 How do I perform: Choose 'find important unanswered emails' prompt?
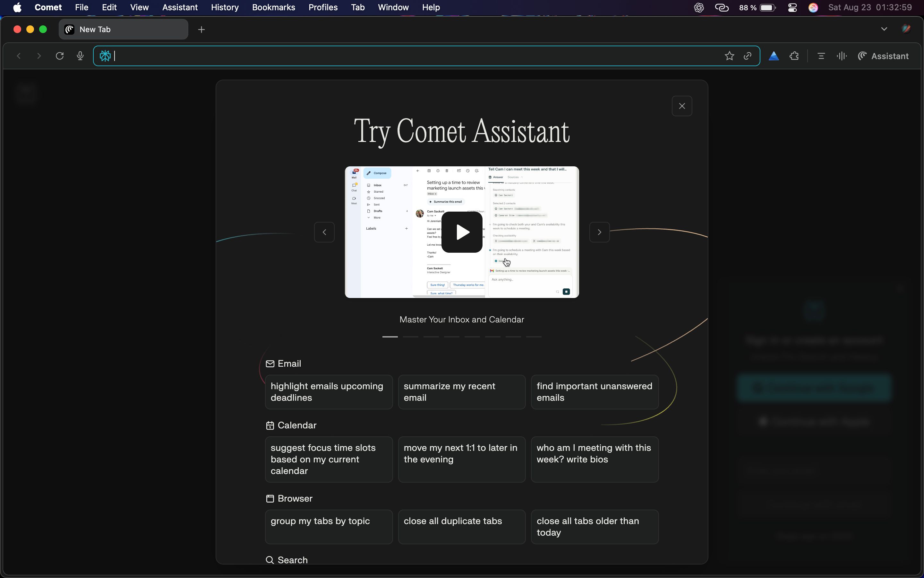pos(595,392)
